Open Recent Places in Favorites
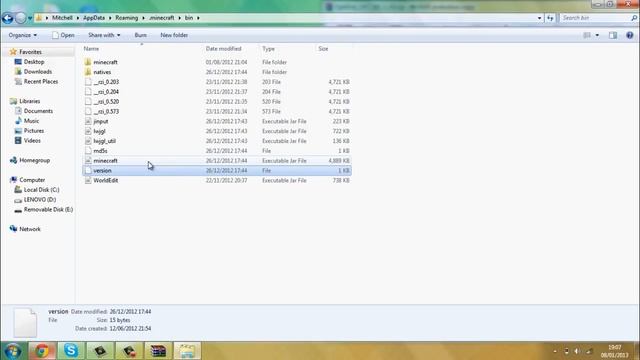 (40, 81)
